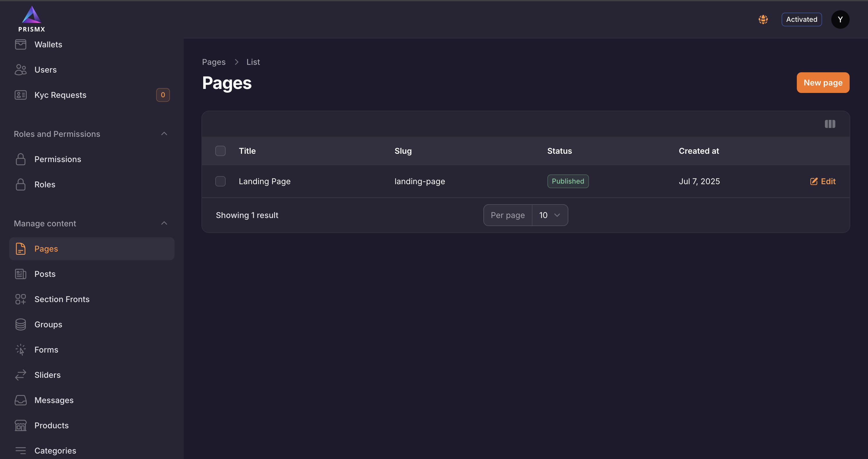The height and width of the screenshot is (459, 868).
Task: Click the Products storefront icon
Action: pyautogui.click(x=21, y=425)
